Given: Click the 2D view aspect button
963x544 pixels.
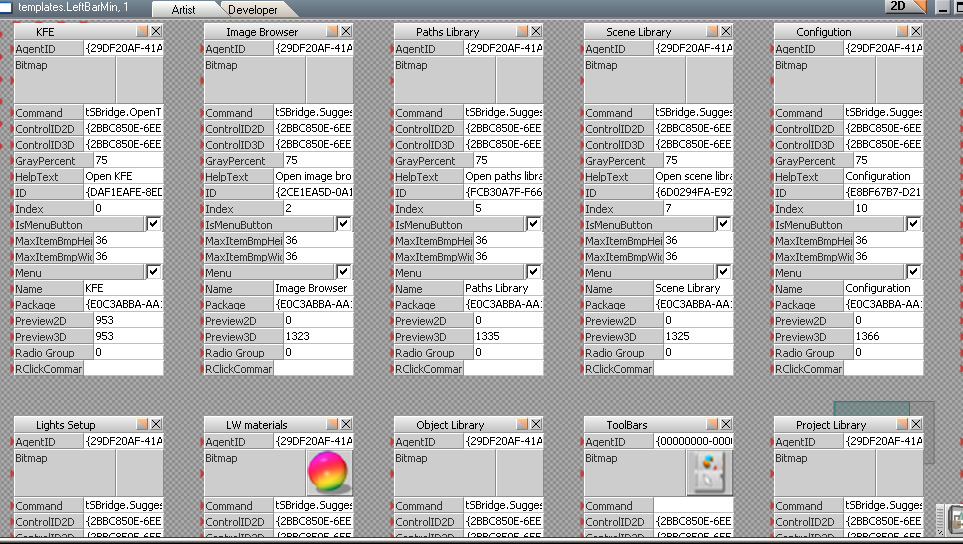Looking at the screenshot, I should [x=905, y=7].
